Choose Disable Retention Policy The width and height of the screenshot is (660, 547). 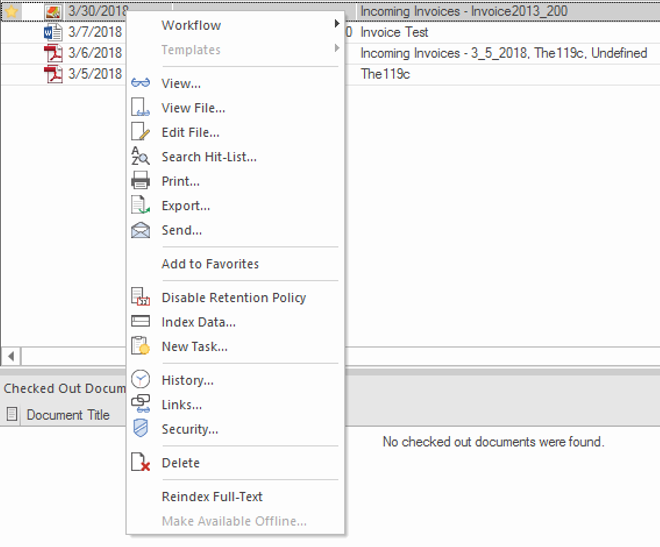tap(235, 297)
